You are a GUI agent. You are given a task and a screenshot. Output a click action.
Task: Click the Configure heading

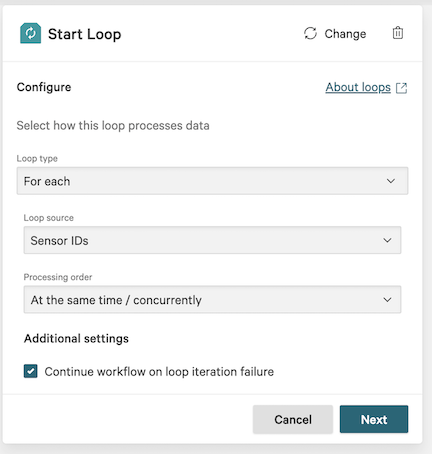44,87
